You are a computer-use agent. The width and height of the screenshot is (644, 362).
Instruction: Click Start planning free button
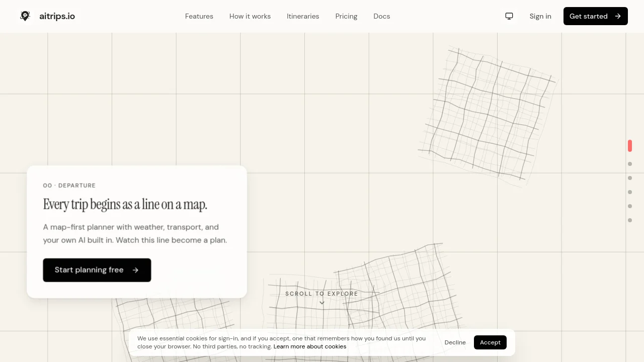pyautogui.click(x=97, y=270)
